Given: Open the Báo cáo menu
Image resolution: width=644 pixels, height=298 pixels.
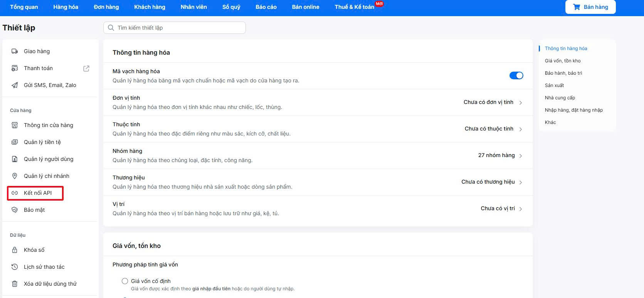Looking at the screenshot, I should [x=266, y=7].
